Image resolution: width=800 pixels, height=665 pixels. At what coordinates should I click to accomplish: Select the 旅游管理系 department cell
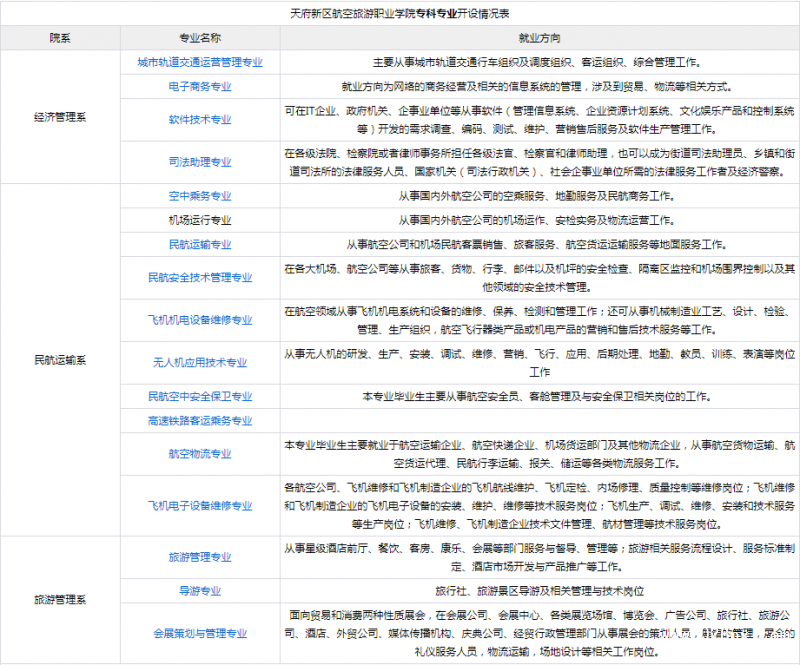60,600
